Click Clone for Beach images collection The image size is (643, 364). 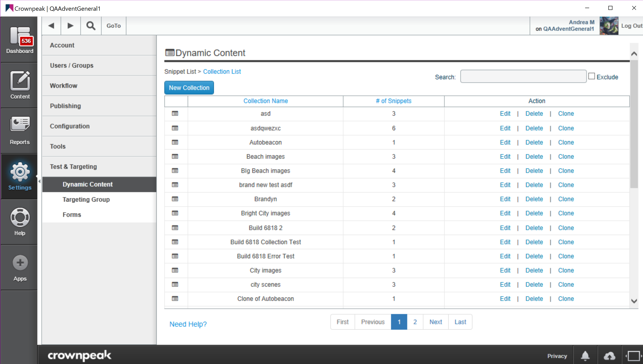[x=566, y=157]
